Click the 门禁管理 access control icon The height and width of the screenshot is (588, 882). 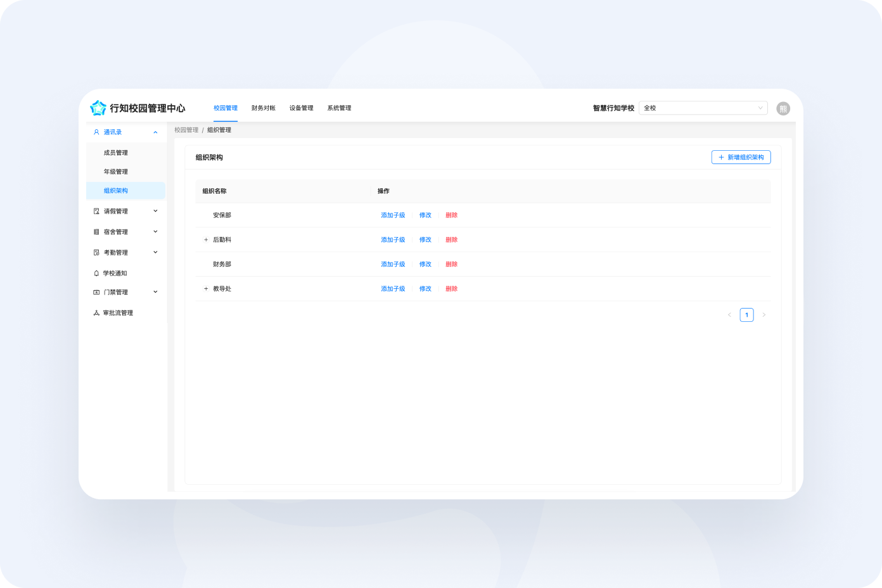[96, 292]
